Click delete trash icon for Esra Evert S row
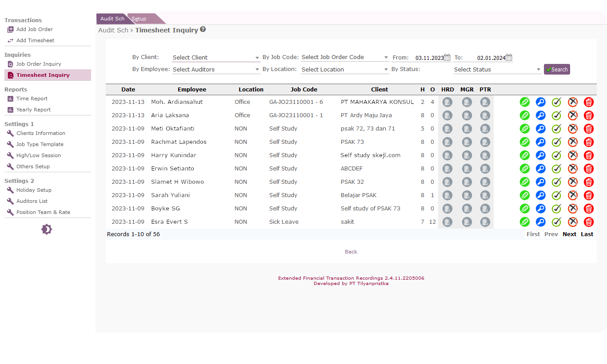 click(589, 222)
